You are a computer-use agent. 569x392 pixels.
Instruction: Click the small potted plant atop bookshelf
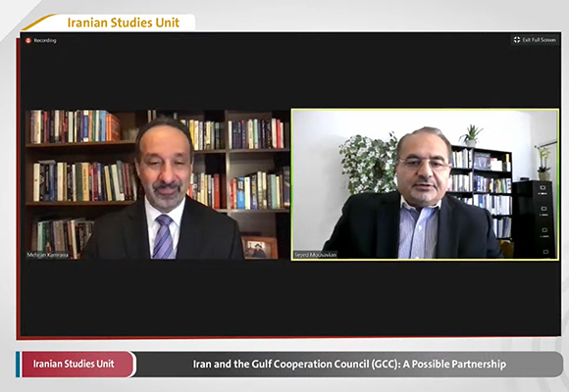(x=471, y=136)
